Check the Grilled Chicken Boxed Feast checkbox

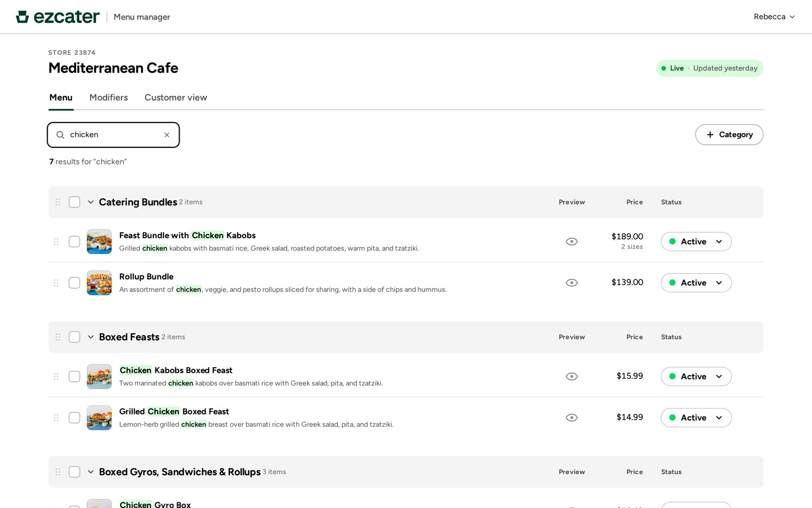[x=75, y=418]
